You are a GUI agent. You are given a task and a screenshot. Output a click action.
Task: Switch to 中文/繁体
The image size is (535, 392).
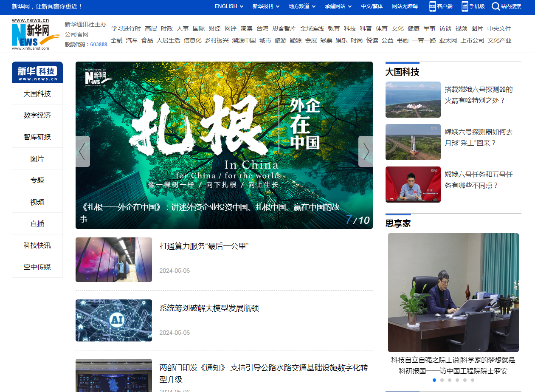pos(372,6)
